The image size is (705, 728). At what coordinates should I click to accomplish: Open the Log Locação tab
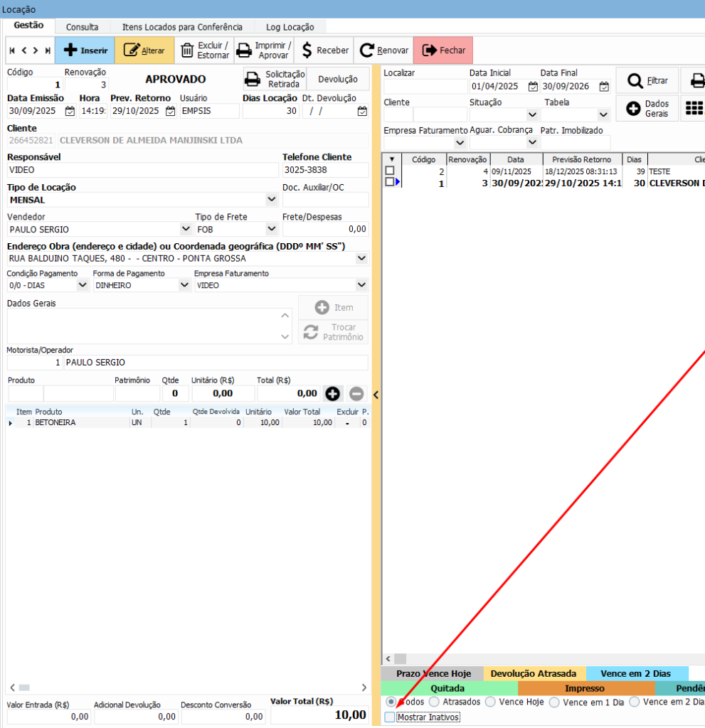[x=290, y=27]
